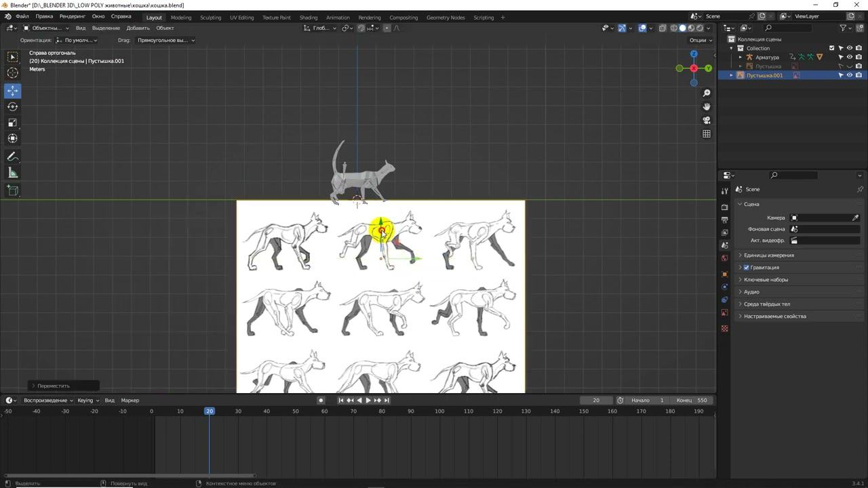Viewport: 868px width, 488px height.
Task: Hide Collection with its eye icon
Action: (850, 48)
